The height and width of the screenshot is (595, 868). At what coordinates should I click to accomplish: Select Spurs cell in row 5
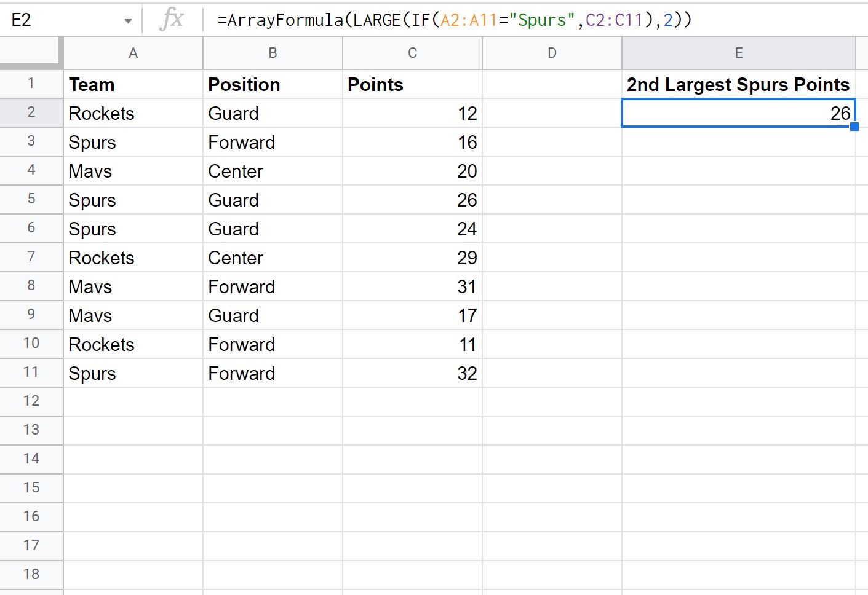point(133,200)
